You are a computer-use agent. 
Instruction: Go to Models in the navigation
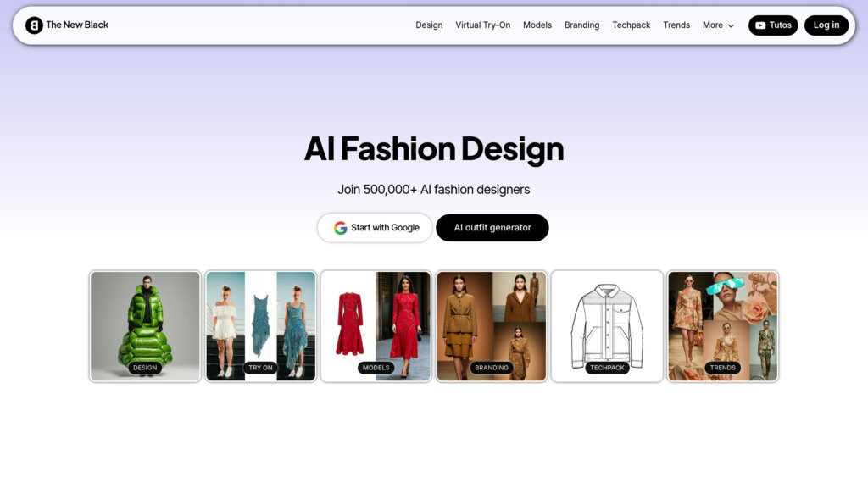(x=537, y=25)
